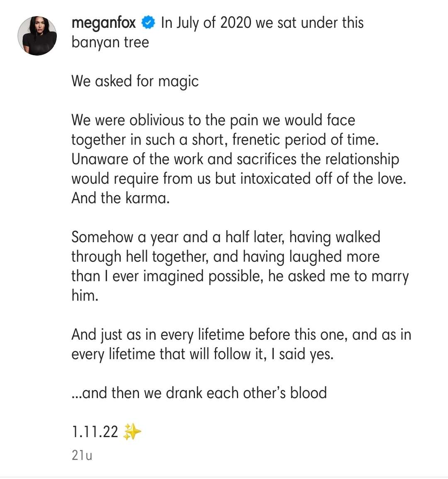Open the meganfox profile picture
Image resolution: width=448 pixels, height=479 pixels.
tap(37, 36)
